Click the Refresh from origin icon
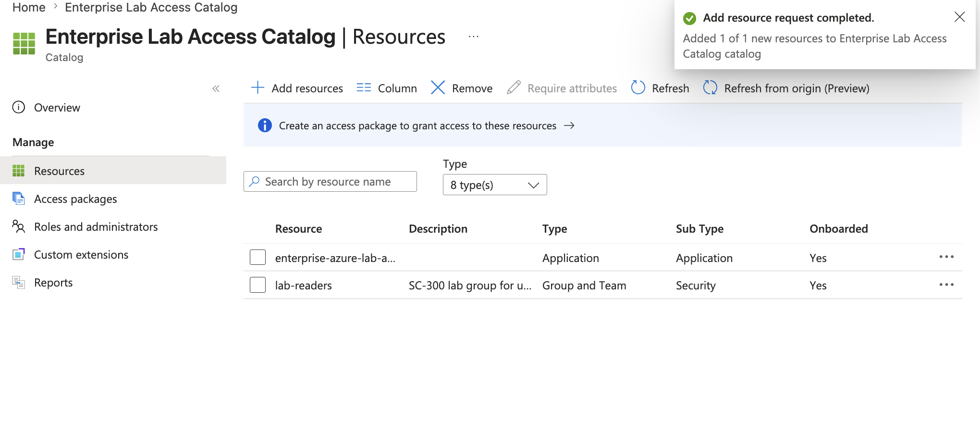 [x=710, y=87]
